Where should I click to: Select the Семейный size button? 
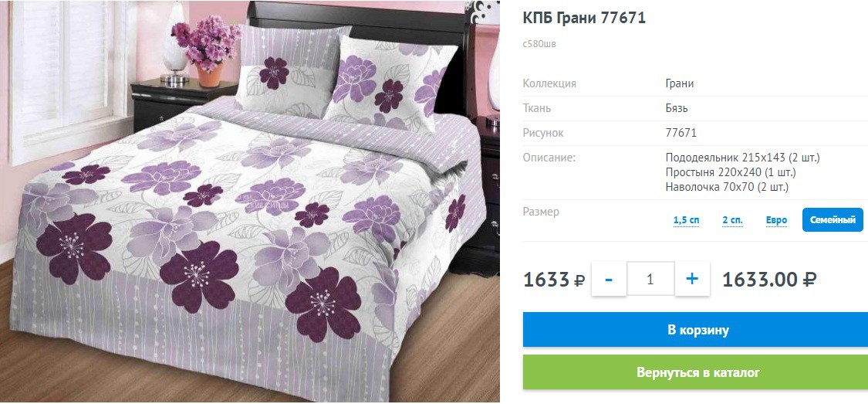click(x=833, y=220)
